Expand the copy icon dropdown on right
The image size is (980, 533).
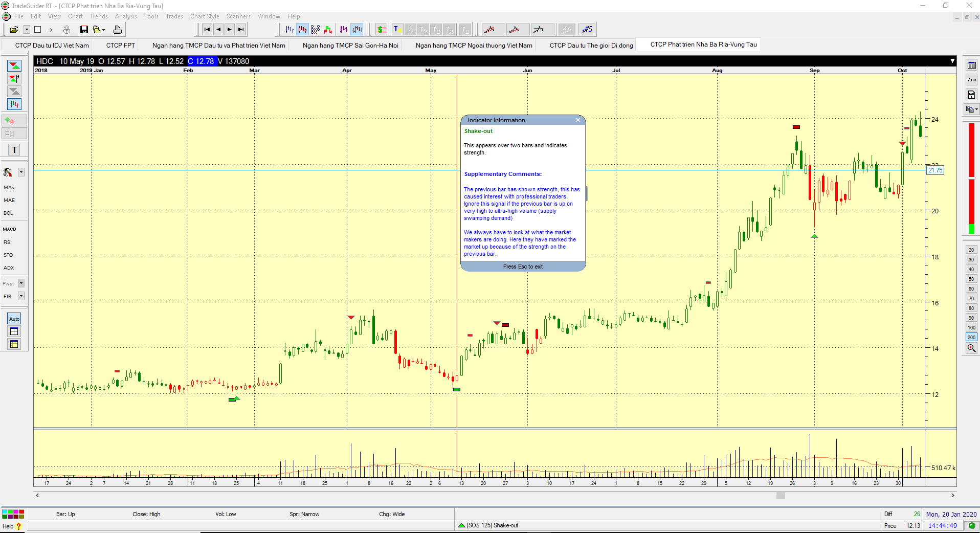[976, 109]
